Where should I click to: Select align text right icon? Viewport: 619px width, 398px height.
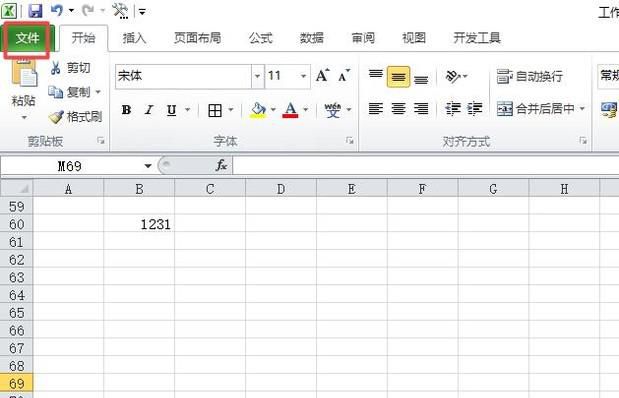pyautogui.click(x=421, y=108)
